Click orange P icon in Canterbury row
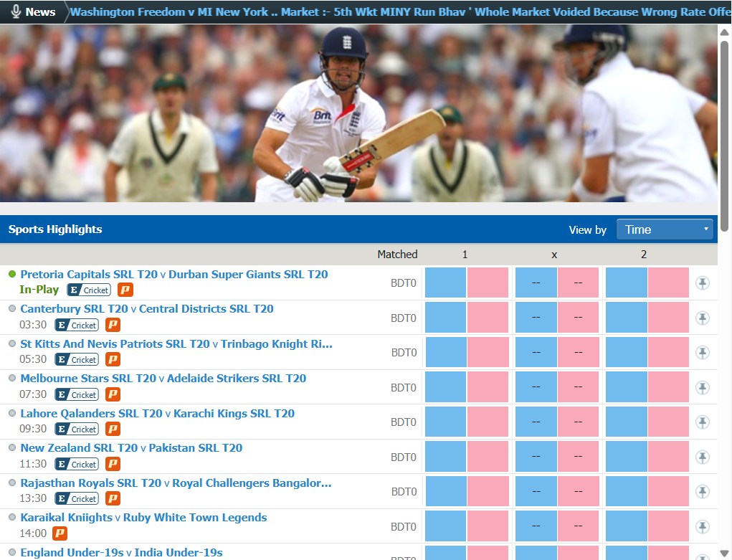 [113, 325]
